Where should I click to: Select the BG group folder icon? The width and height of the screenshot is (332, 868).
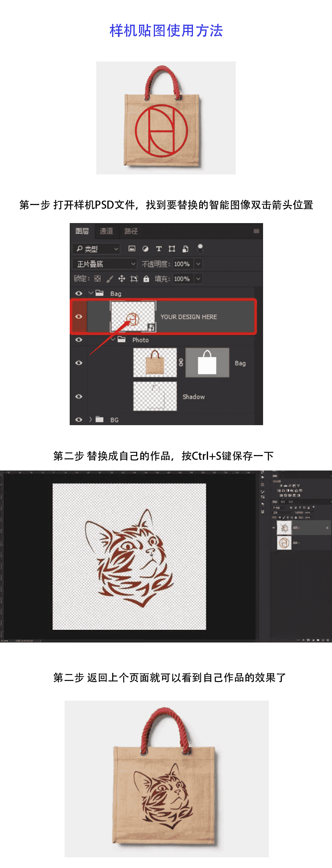point(100,419)
